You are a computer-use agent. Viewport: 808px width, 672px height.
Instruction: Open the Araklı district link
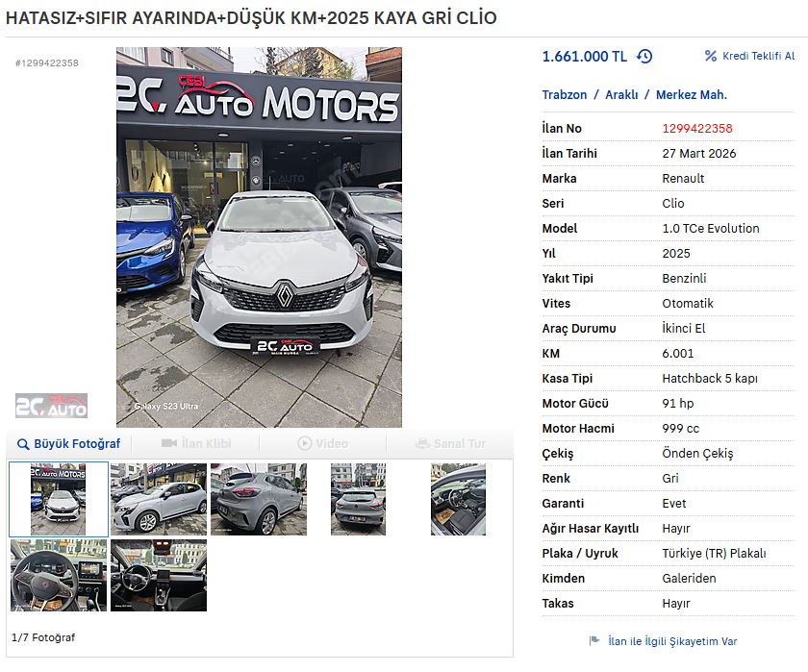[621, 95]
